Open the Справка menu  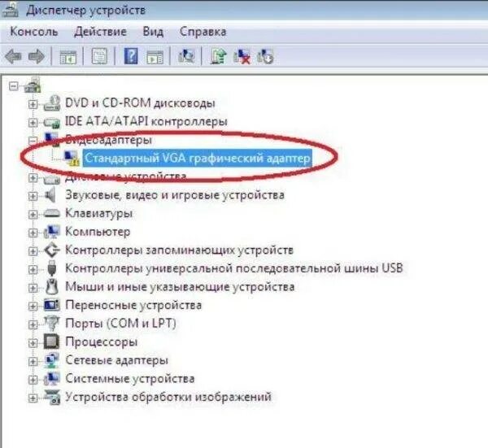coord(203,32)
